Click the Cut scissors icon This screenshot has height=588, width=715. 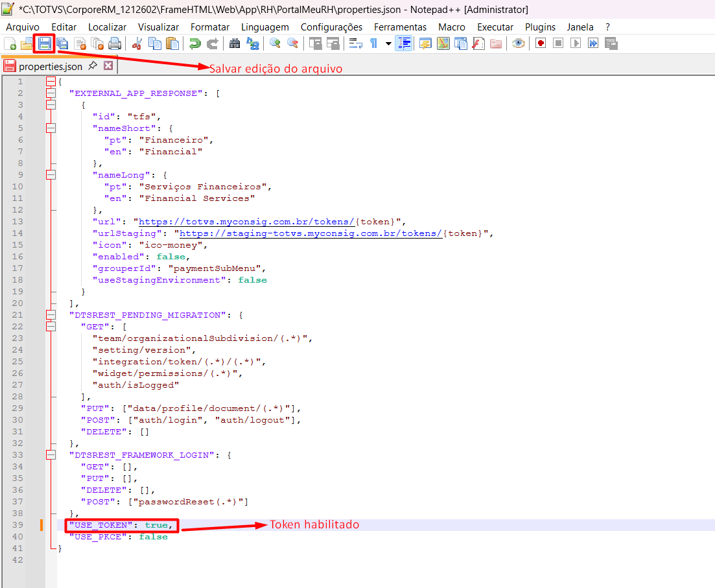[x=137, y=44]
